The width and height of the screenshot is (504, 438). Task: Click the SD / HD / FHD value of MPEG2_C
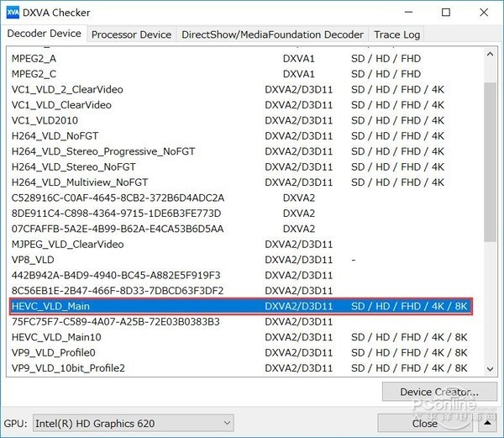(x=386, y=74)
